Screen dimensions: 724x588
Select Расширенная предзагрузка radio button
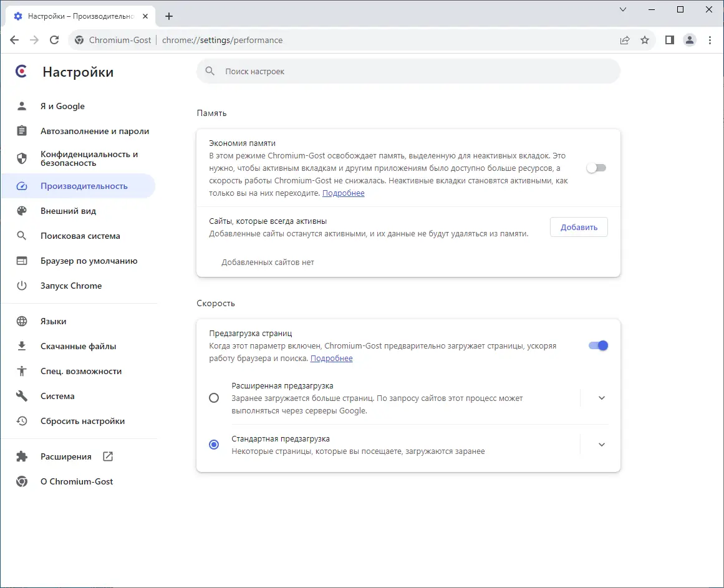(x=214, y=398)
